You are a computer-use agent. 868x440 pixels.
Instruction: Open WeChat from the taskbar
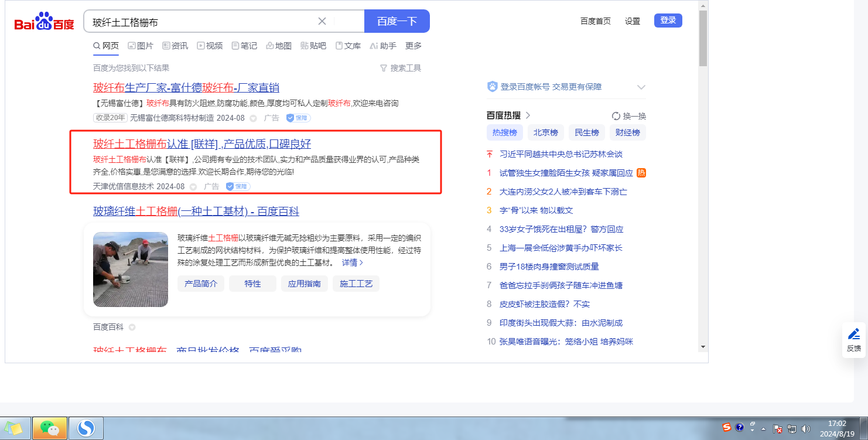pos(50,428)
